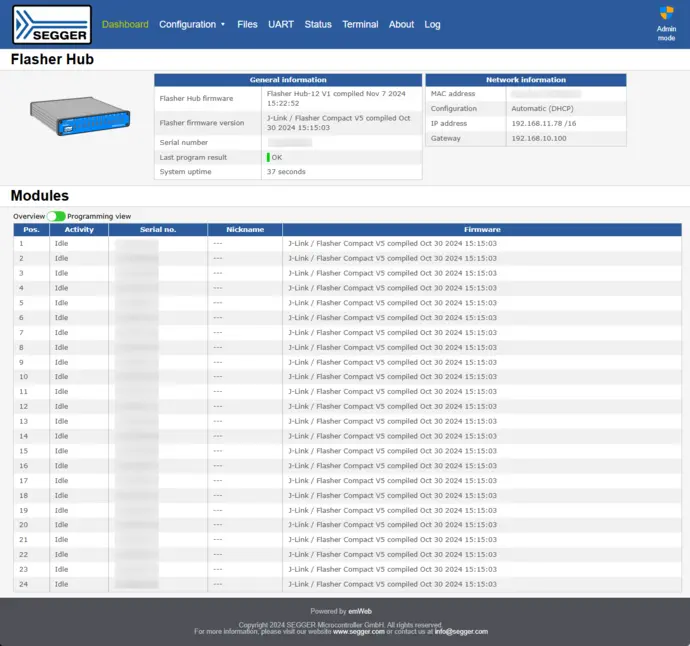Click the info@segger.com email link

[461, 632]
